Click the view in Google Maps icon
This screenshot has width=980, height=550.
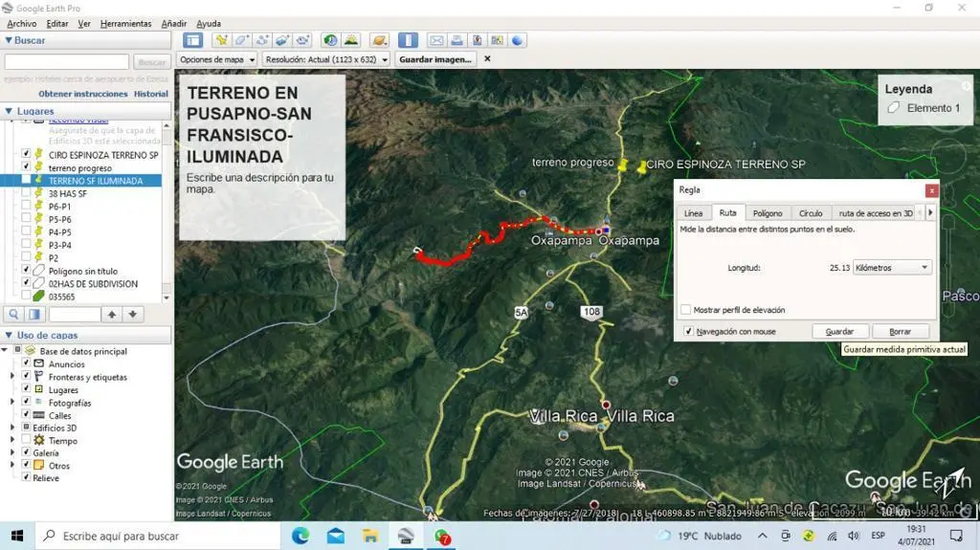click(x=497, y=40)
